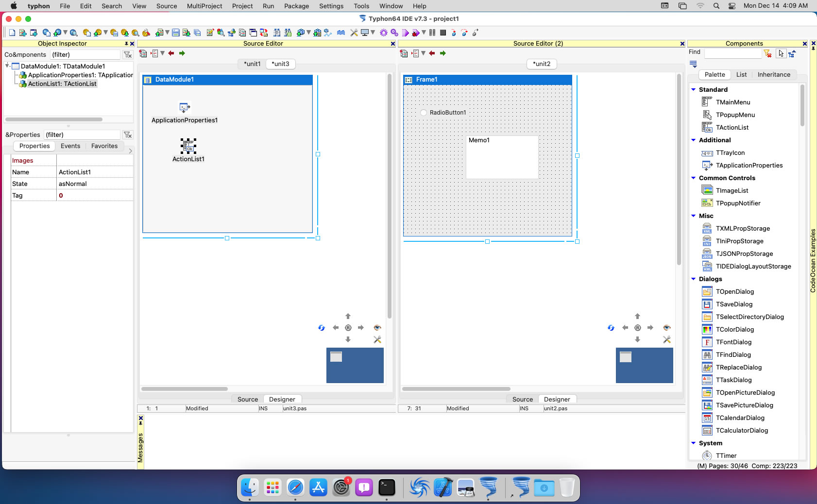817x504 pixels.
Task: Click inside the Find field in Components
Action: (732, 53)
